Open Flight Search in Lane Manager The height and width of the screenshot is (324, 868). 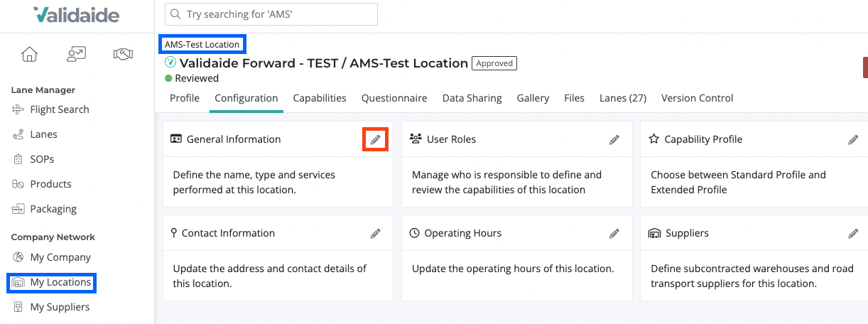coord(60,109)
